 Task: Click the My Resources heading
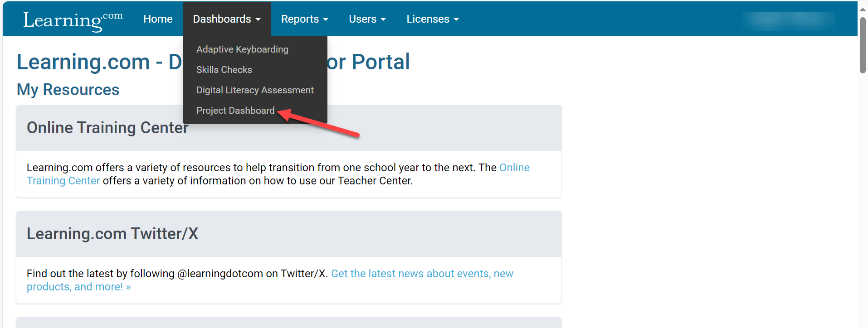[x=68, y=90]
